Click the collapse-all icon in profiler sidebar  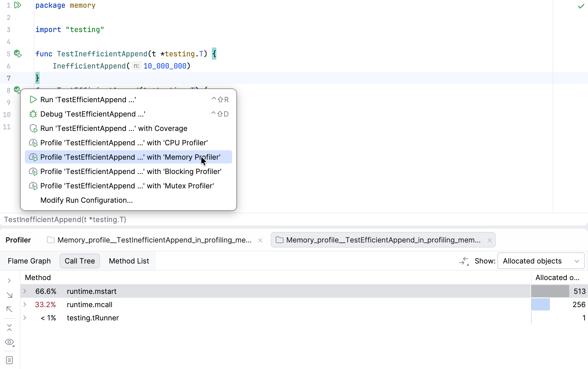point(9,328)
